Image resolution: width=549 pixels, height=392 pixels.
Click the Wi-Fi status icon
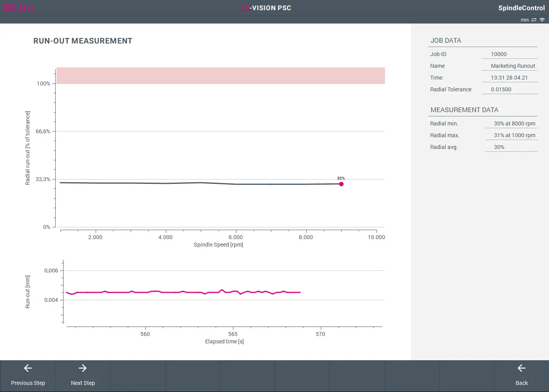(x=542, y=20)
